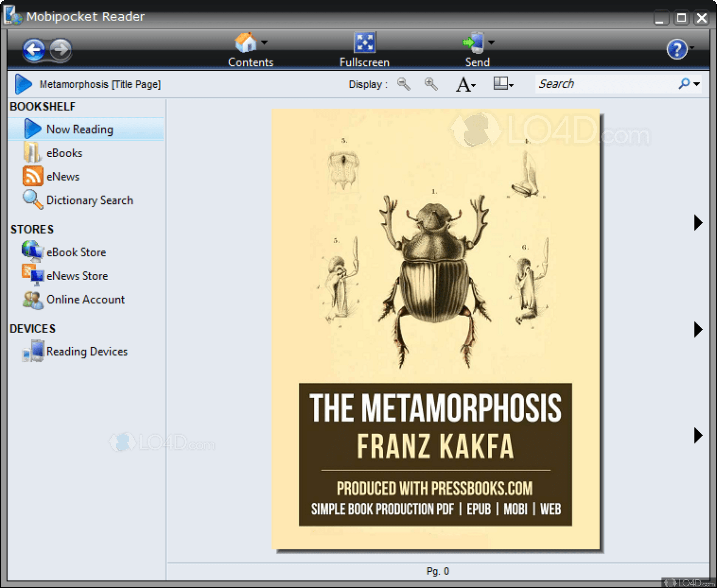Click the eNews Store monitor icon
This screenshot has height=588, width=717.
click(33, 275)
